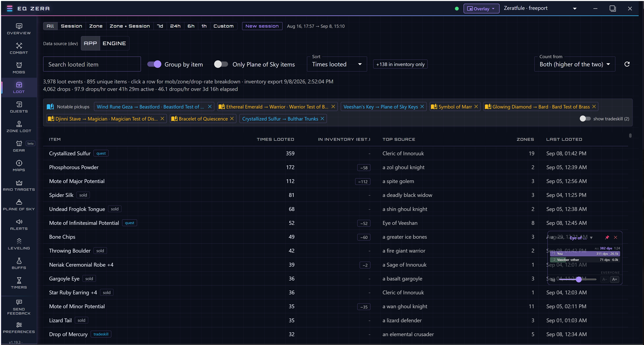
Task: Open the hamburger menu beside EQ ZERA
Action: coord(10,8)
